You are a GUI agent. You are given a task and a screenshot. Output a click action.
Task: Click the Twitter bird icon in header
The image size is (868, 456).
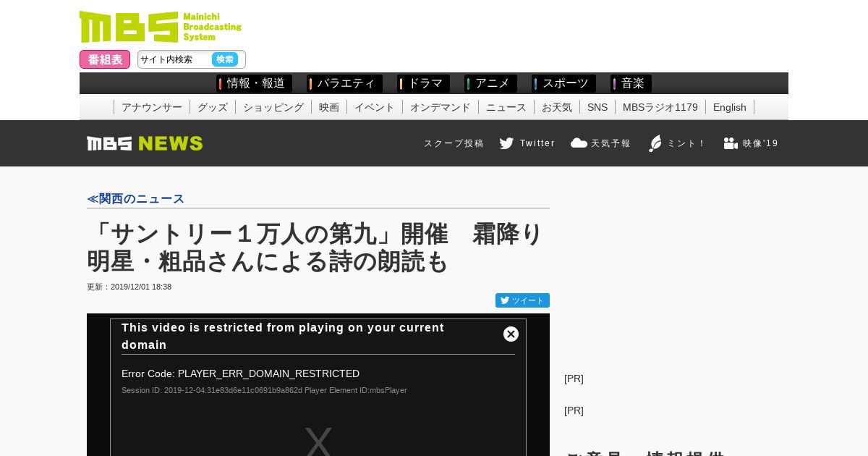click(506, 143)
